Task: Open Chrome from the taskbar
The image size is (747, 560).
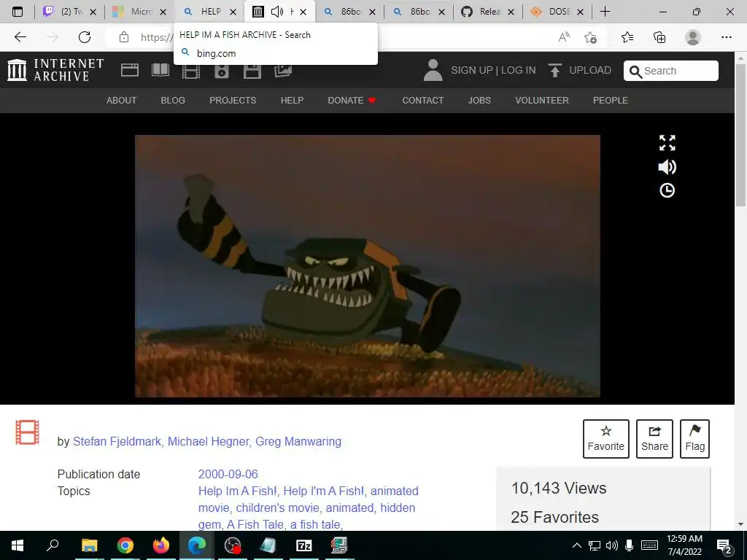Action: (x=125, y=545)
